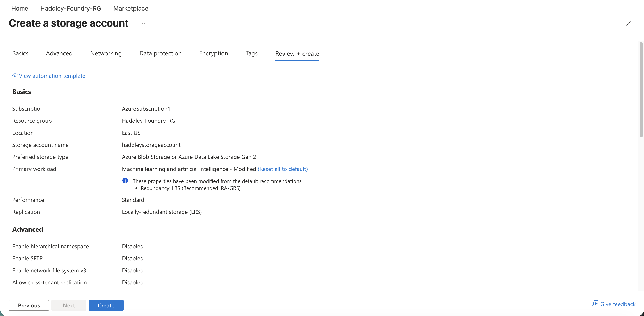Open View automation template

[52, 76]
